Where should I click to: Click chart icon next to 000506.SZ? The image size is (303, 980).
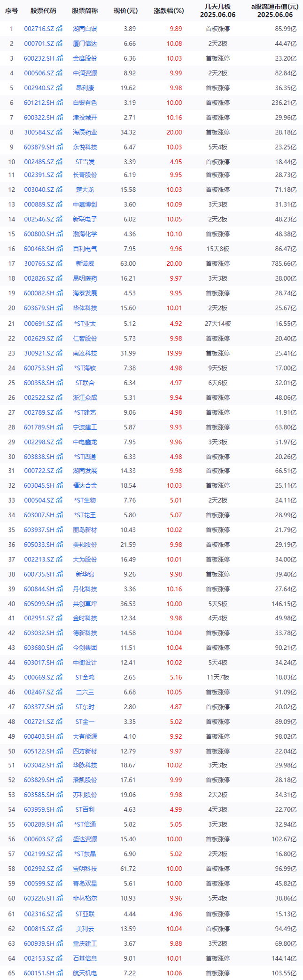pos(59,73)
